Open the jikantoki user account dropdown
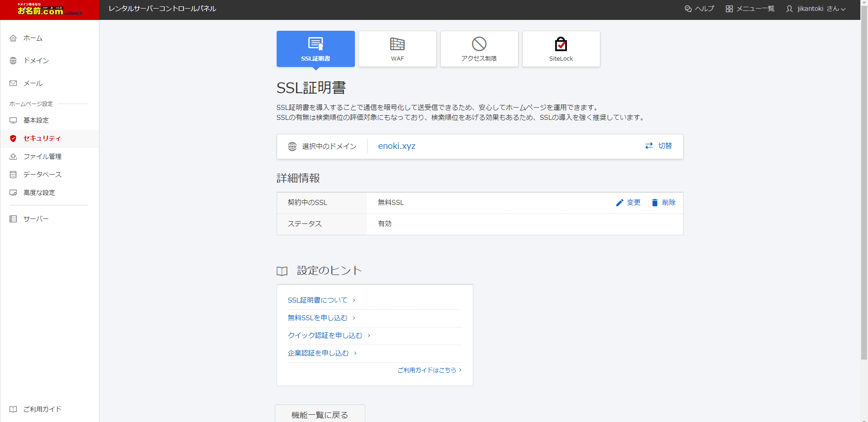The width and height of the screenshot is (868, 422). click(x=816, y=9)
